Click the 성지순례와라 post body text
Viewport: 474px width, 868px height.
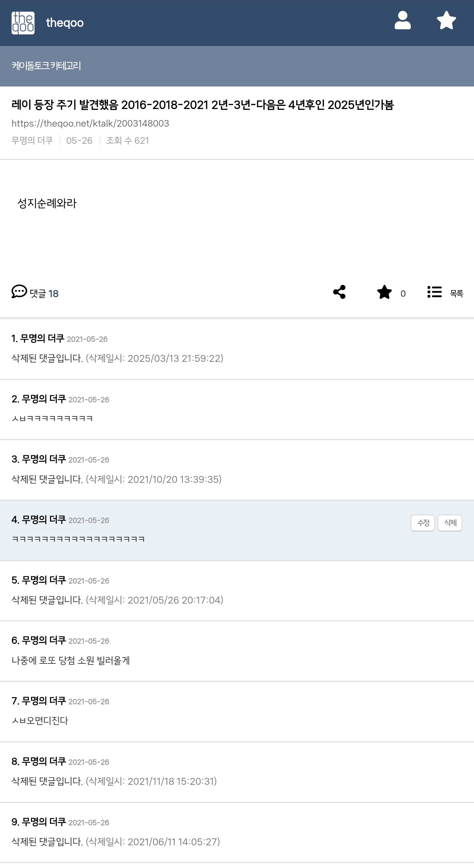point(47,203)
